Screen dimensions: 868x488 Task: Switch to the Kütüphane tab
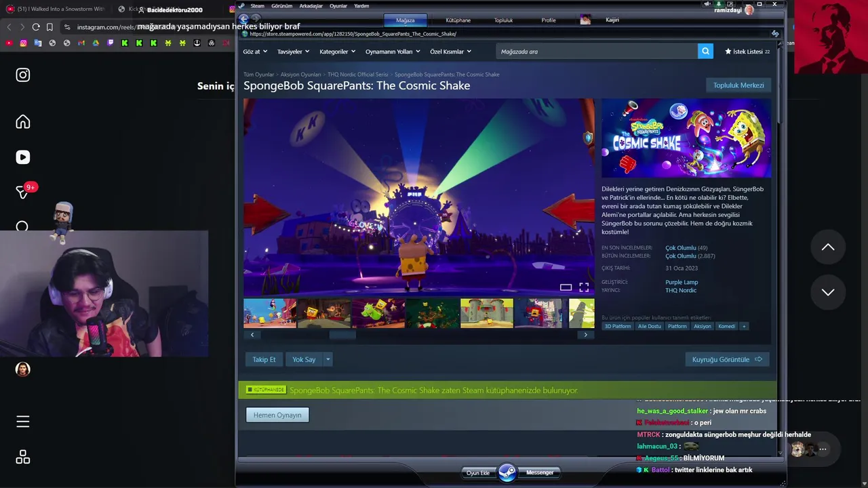458,20
